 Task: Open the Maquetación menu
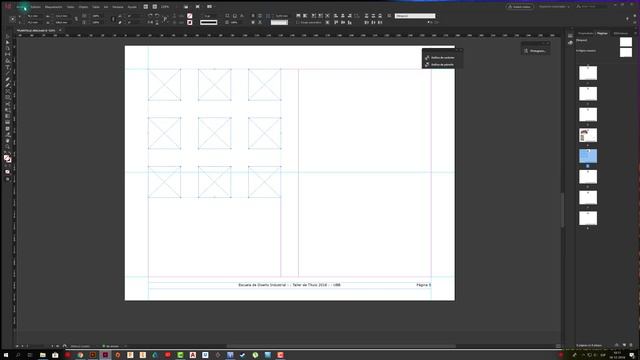(x=53, y=7)
